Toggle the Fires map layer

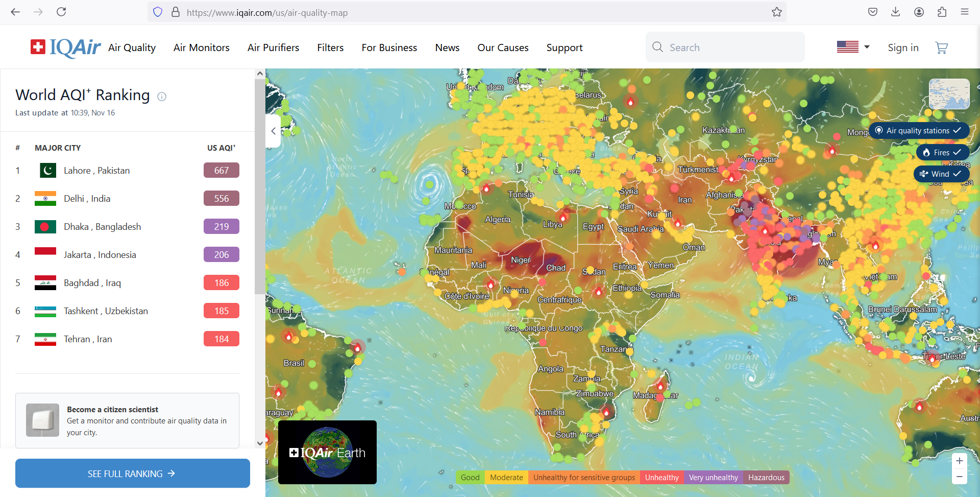tap(942, 152)
